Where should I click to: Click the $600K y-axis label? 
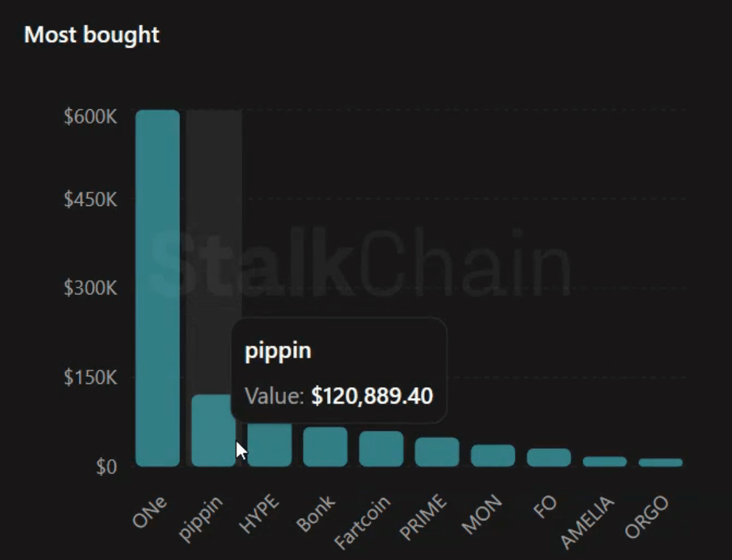tap(90, 117)
